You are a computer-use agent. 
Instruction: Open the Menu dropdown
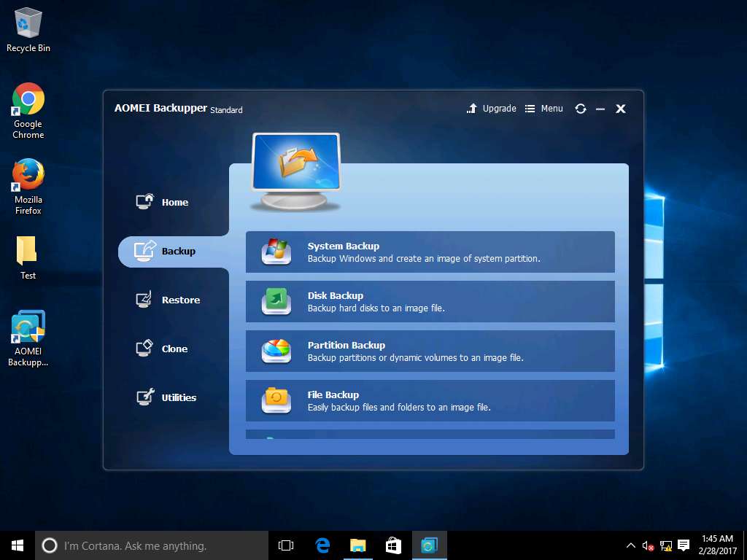[544, 109]
